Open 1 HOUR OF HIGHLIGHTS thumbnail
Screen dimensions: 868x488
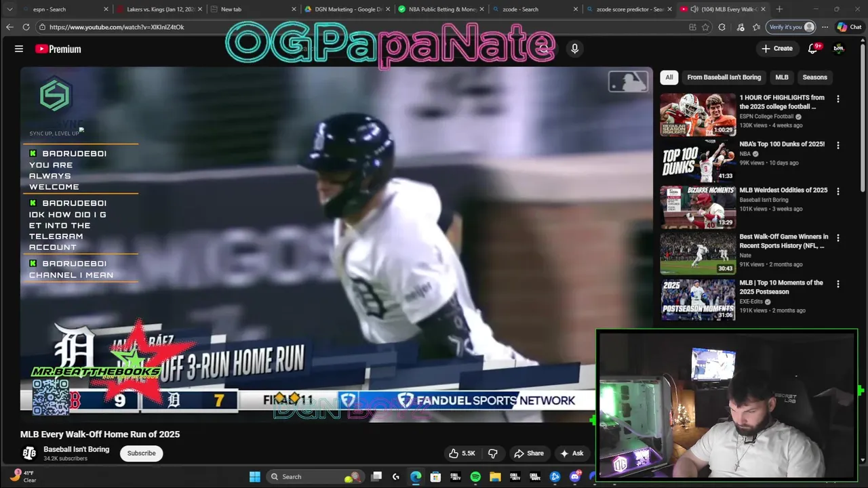pos(698,115)
